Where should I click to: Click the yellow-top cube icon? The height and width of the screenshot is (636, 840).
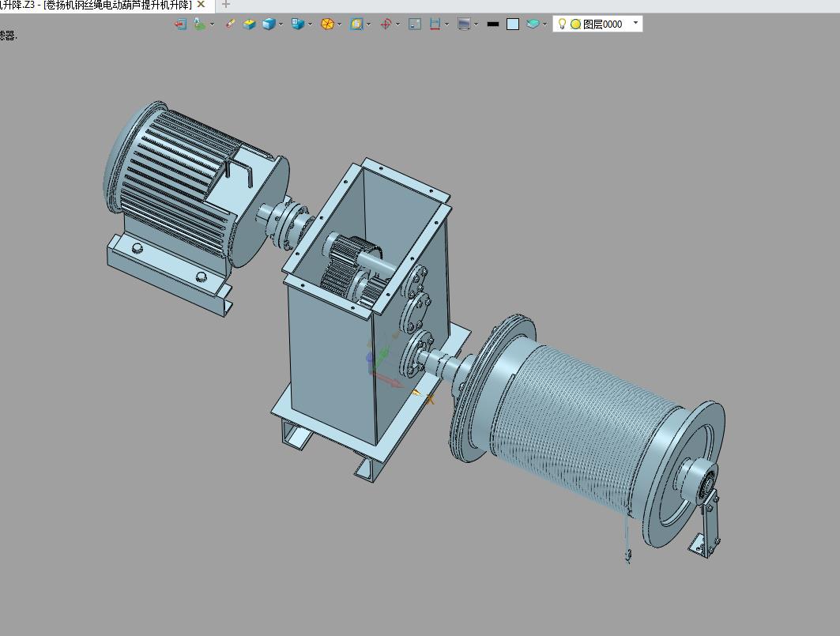[249, 24]
